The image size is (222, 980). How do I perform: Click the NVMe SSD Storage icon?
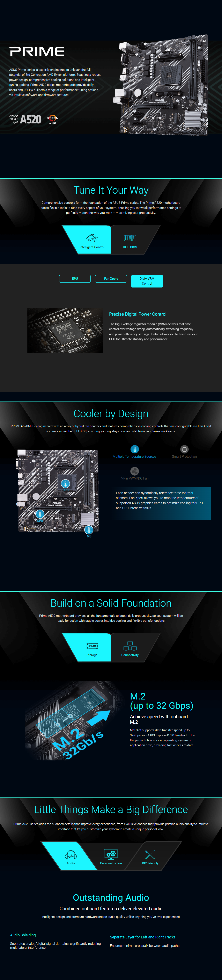coord(92,646)
